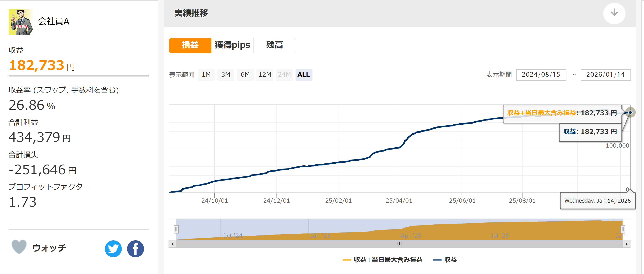The height and width of the screenshot is (274, 644).
Task: Click the right scroll arrow of navigator
Action: coord(626,244)
